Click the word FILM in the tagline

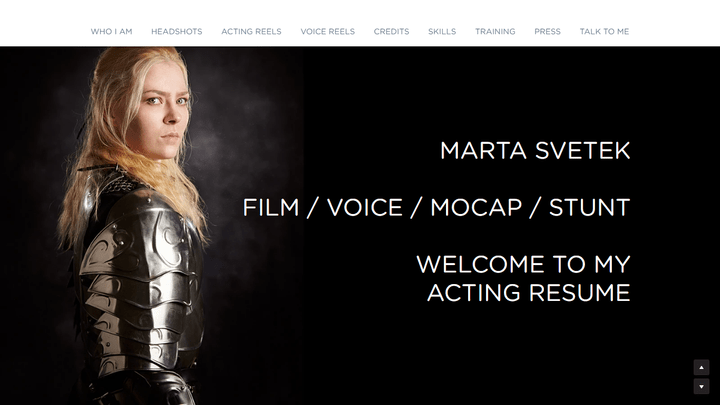271,208
